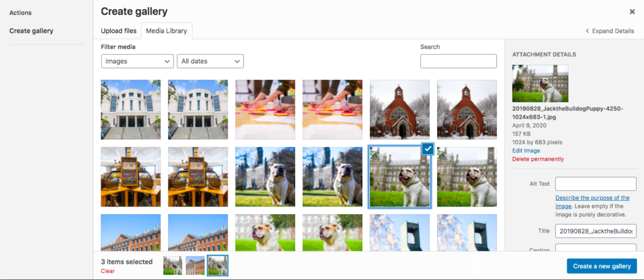Click the Create a new gallery button

pos(602,266)
